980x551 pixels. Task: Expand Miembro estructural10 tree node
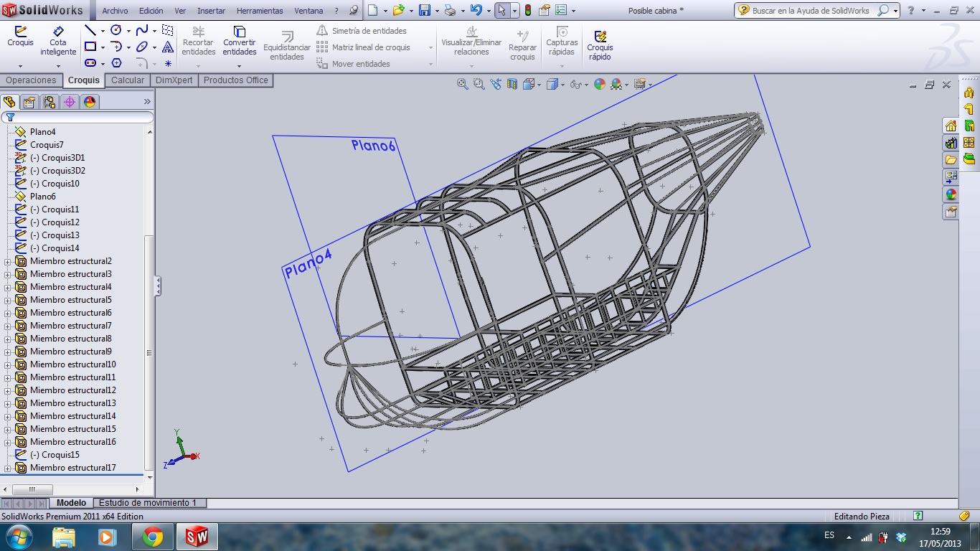[x=8, y=364]
